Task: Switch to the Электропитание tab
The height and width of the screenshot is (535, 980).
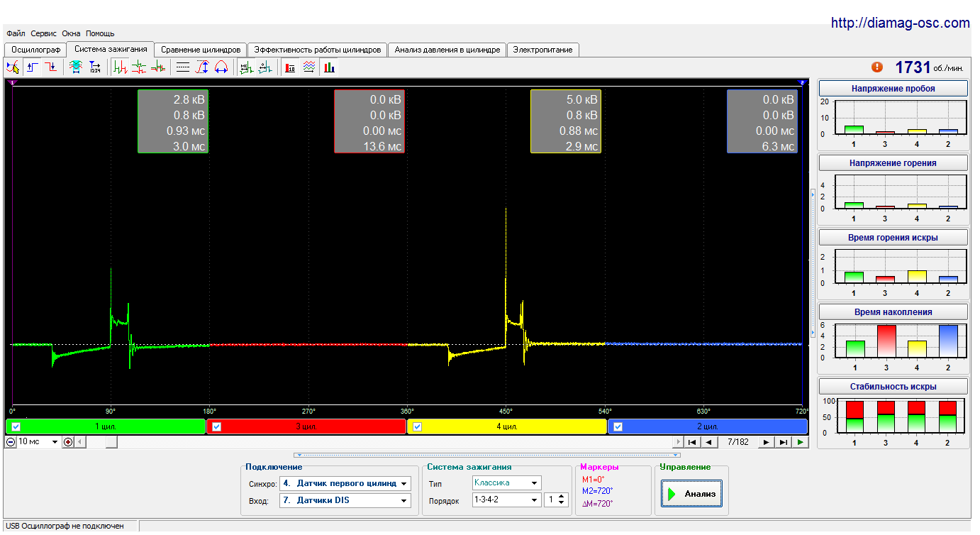Action: (544, 50)
